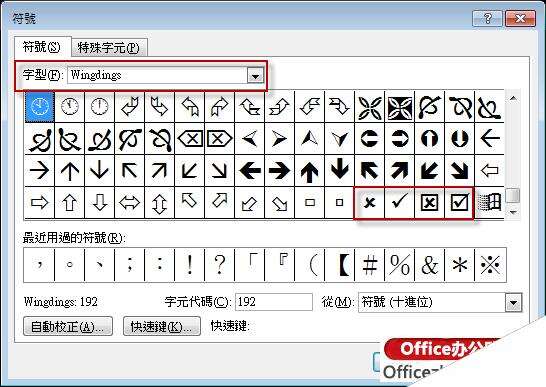The image size is (546, 387).
Task: Insert recent comma symbol
Action: [39, 265]
